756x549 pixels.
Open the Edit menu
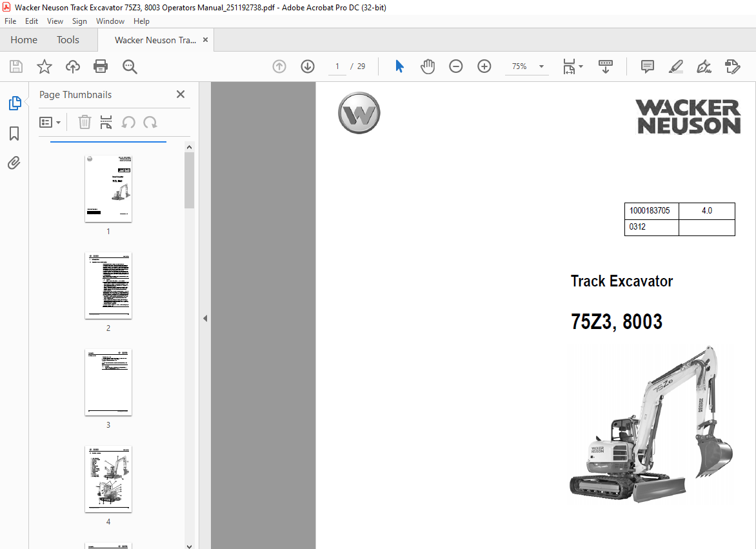(x=32, y=21)
